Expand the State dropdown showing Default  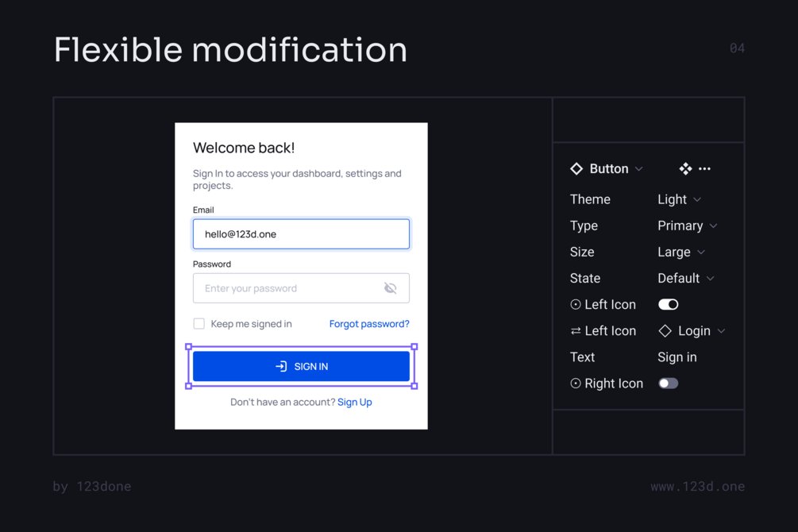click(686, 278)
